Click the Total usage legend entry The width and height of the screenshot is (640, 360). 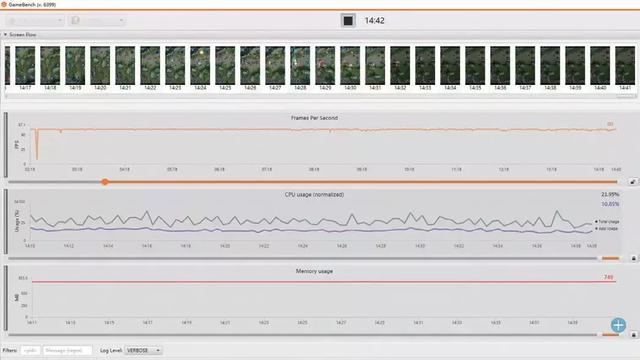click(607, 222)
